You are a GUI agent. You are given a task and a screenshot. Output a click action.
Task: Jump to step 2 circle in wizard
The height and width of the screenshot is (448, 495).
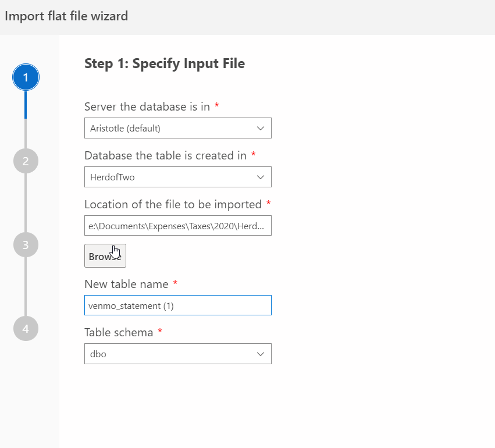click(26, 161)
